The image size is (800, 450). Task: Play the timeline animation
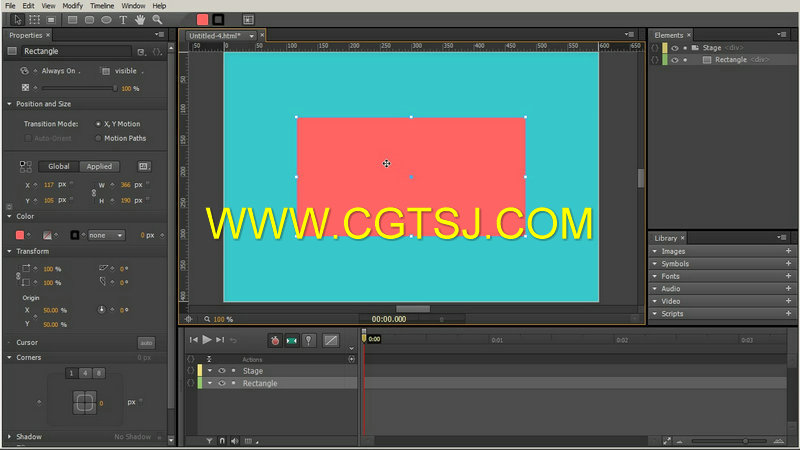pyautogui.click(x=207, y=339)
